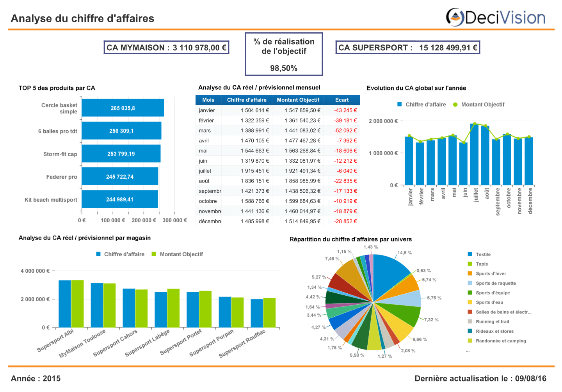Click the CA MYMAISON 3 110 978,00 € box
Screen dimensions: 562x392
(x=166, y=48)
